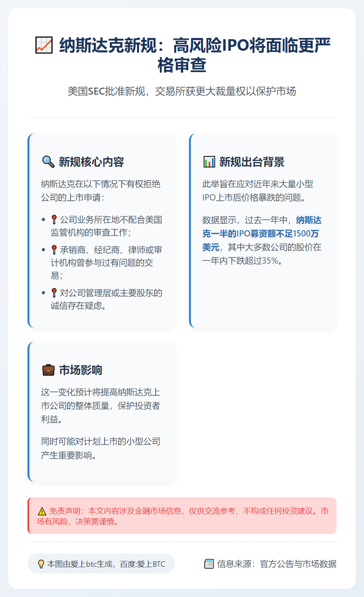Image resolution: width=364 pixels, height=597 pixels.
Task: Click the pushpin icon before 公司业务所在地
Action: (x=54, y=220)
